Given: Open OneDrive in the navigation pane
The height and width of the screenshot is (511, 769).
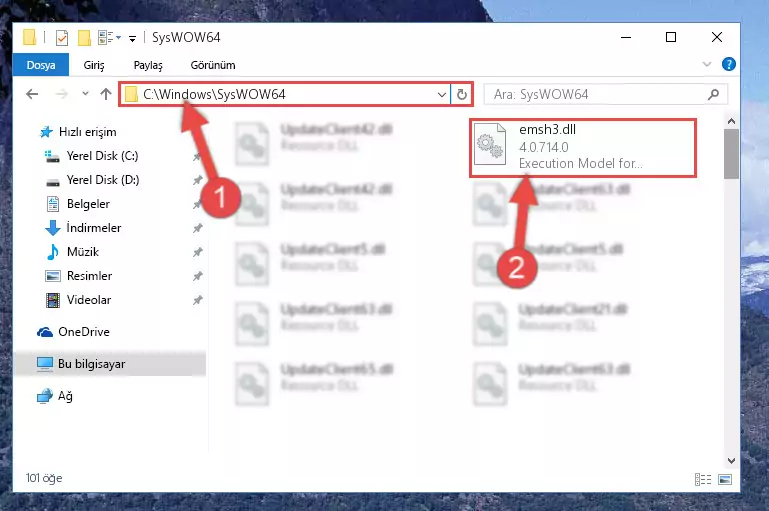Looking at the screenshot, I should click(x=74, y=332).
